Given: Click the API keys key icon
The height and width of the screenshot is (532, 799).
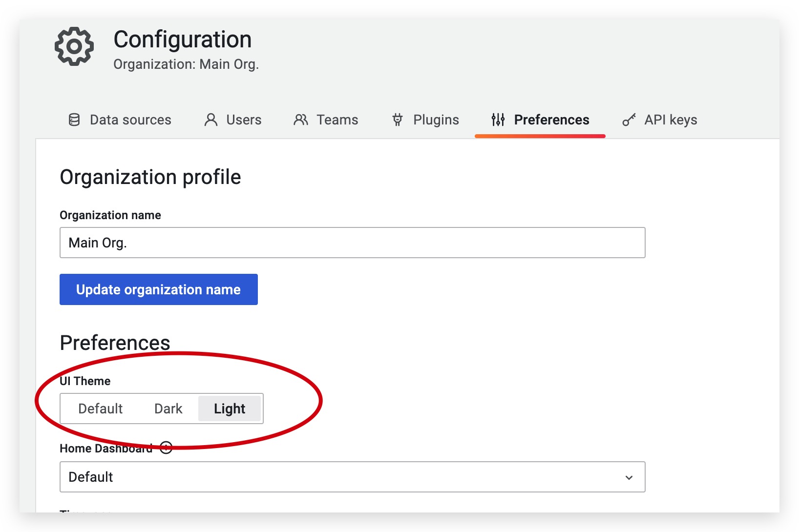Looking at the screenshot, I should tap(629, 120).
